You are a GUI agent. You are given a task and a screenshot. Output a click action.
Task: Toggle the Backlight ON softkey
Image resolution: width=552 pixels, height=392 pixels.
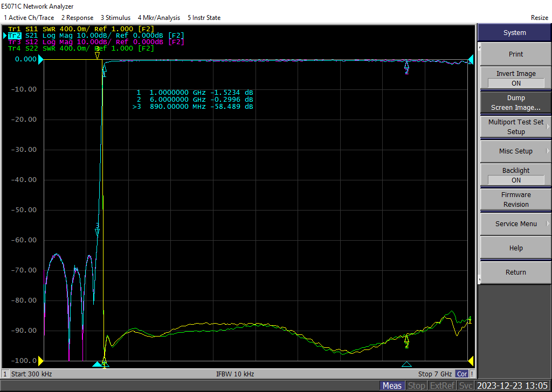pos(515,176)
